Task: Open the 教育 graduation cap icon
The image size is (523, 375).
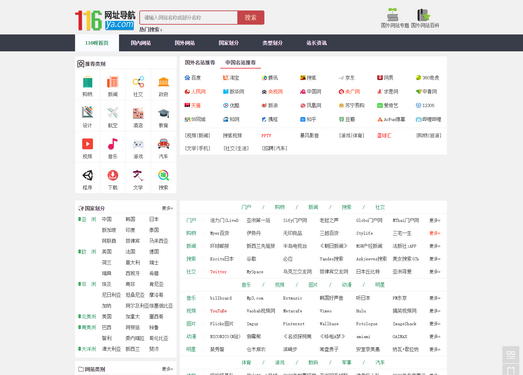Action: (x=163, y=113)
